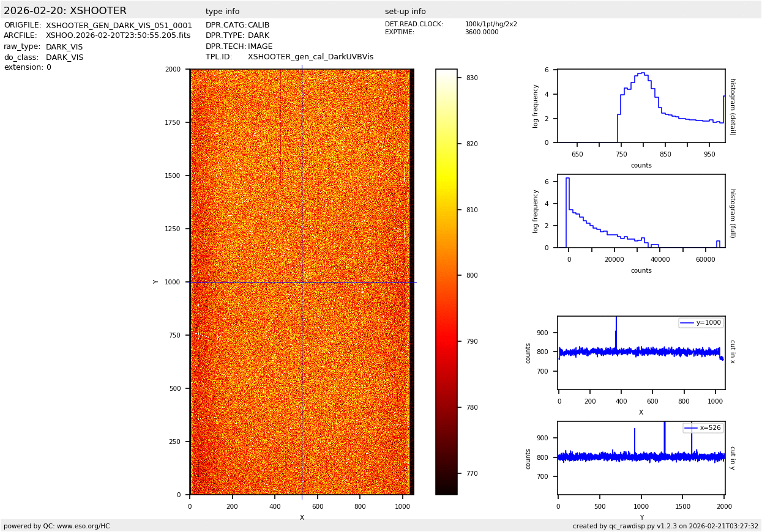Click the raw_type value DARK_VIS
The height and width of the screenshot is (532, 762).
(64, 47)
